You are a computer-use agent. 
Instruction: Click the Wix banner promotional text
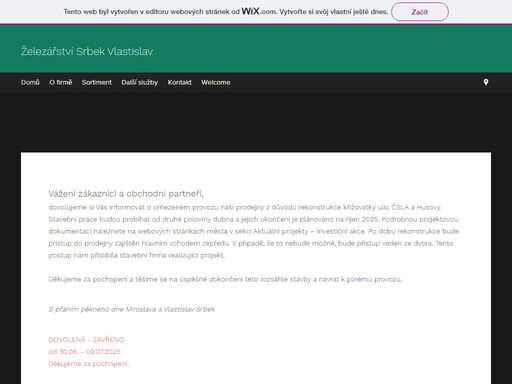226,12
